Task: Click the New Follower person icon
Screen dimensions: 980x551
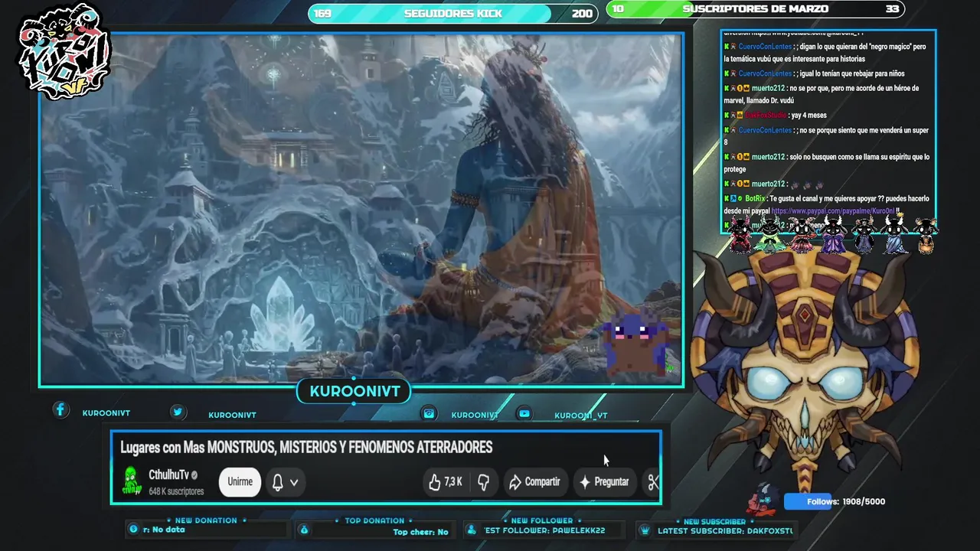Action: pyautogui.click(x=472, y=530)
